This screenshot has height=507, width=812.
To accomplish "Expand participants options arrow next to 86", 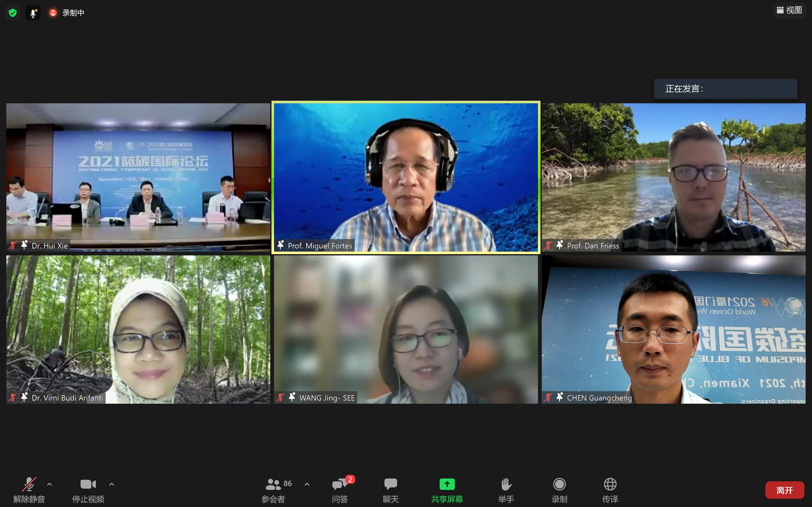I will [x=307, y=484].
